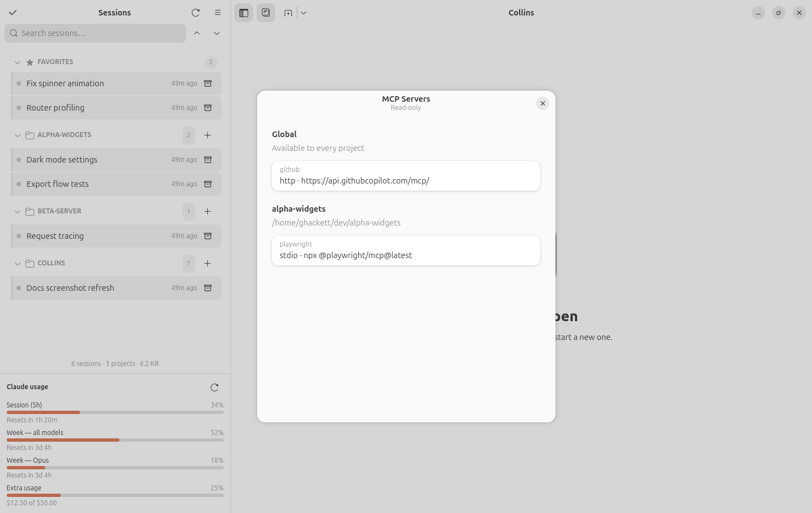Click the 25% extra usage value

pyautogui.click(x=217, y=488)
